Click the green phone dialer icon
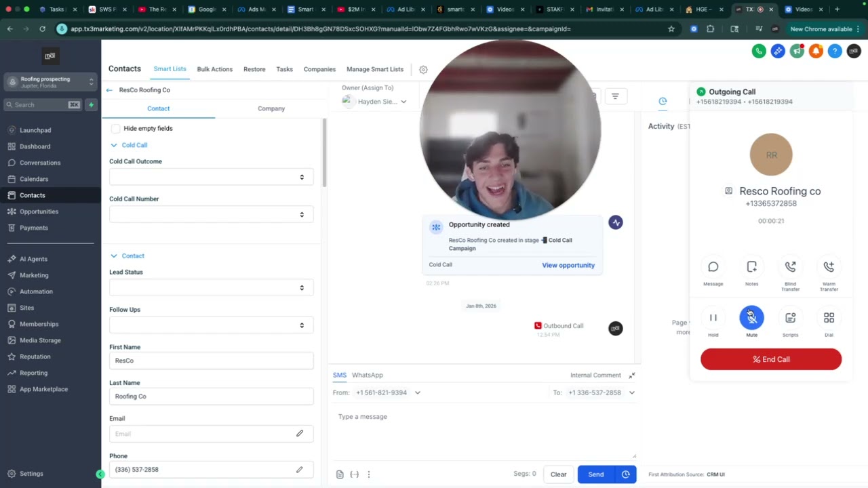 tap(759, 51)
